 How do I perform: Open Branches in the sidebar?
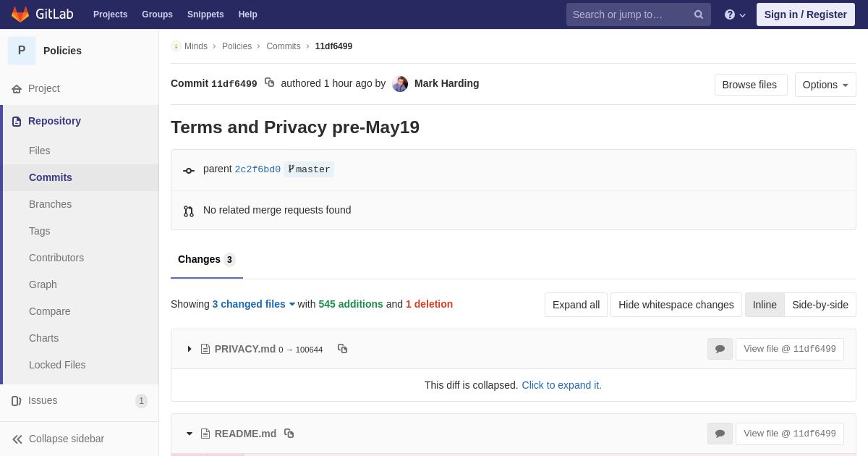click(50, 204)
